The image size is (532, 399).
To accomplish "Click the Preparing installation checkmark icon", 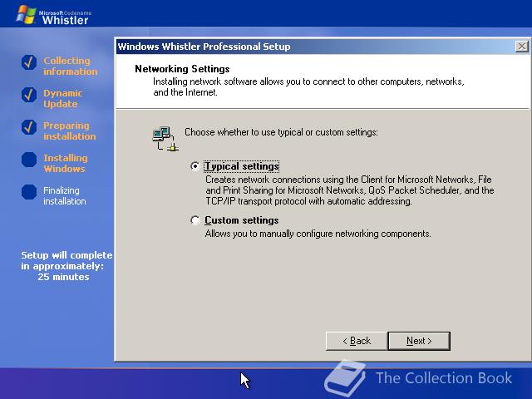I will click(29, 127).
